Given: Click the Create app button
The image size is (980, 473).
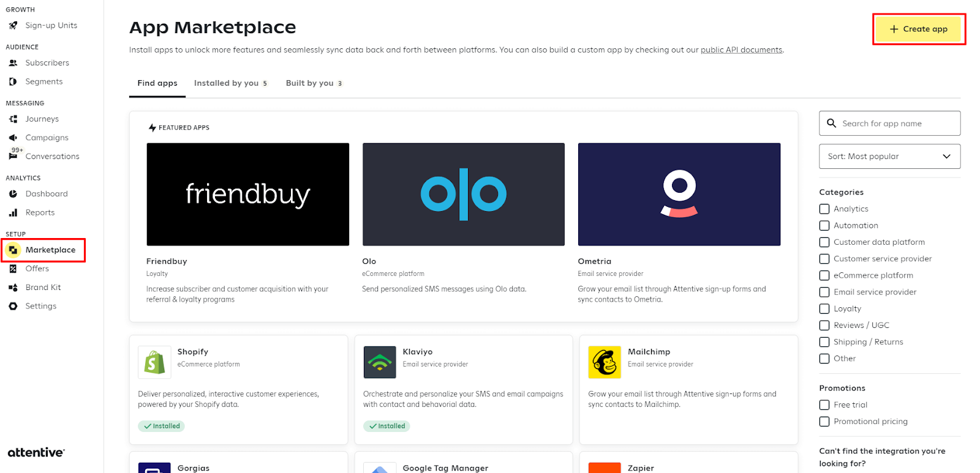Looking at the screenshot, I should (918, 29).
